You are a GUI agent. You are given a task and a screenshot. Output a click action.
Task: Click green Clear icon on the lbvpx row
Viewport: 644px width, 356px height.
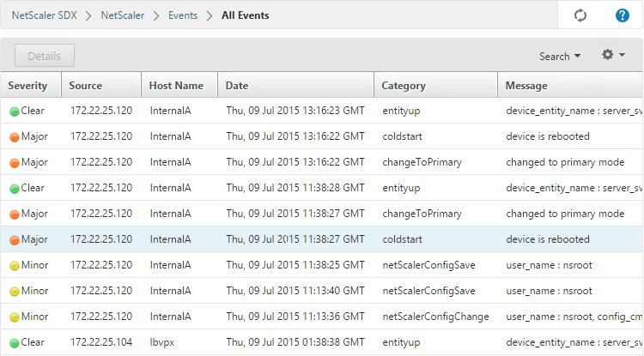point(15,343)
